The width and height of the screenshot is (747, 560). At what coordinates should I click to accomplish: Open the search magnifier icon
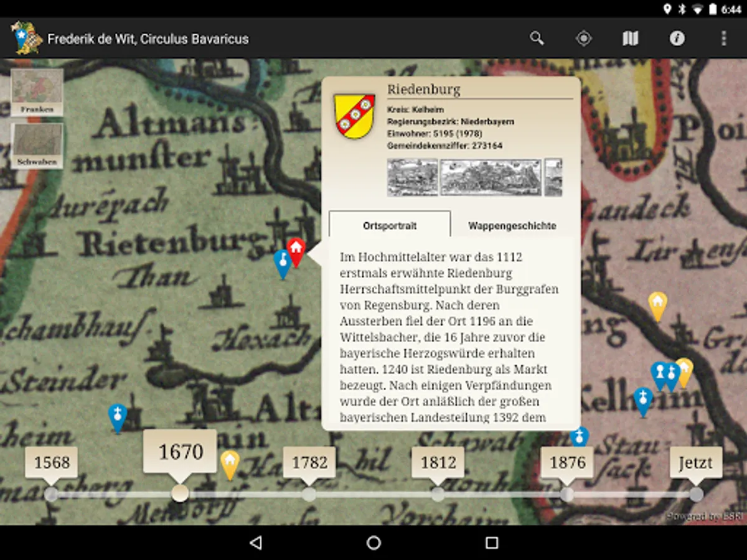pyautogui.click(x=537, y=39)
